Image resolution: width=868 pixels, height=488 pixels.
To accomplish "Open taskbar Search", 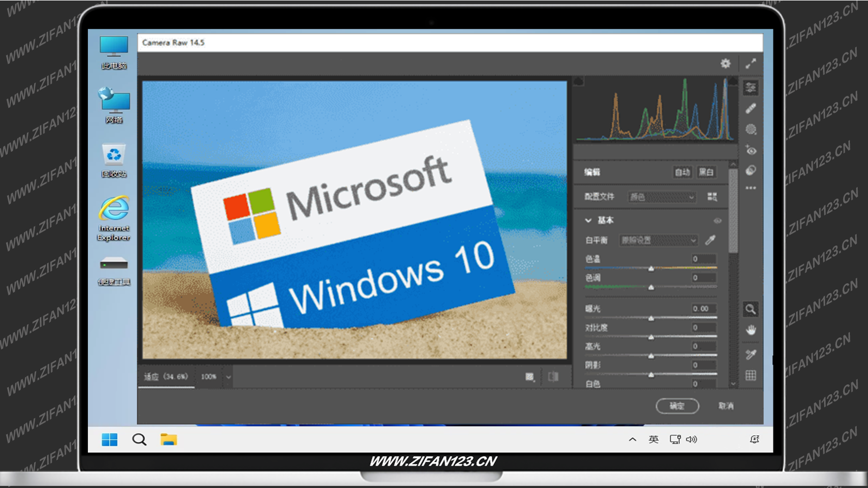I will (139, 439).
